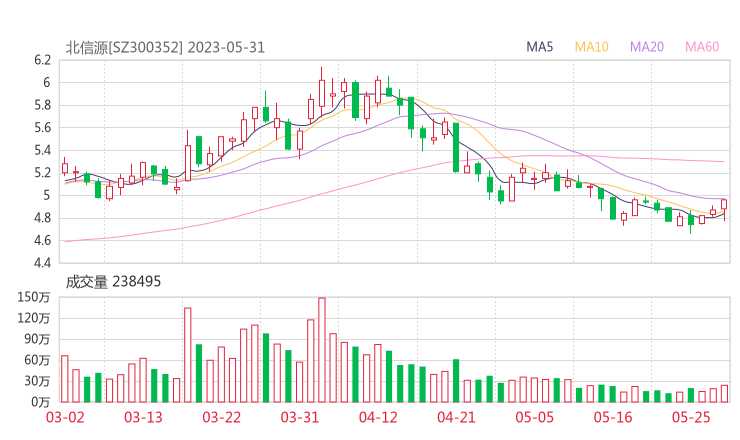Viewport: 740px width, 440px height.
Task: Click the tallest volume bar near 150万
Action: coord(322,350)
